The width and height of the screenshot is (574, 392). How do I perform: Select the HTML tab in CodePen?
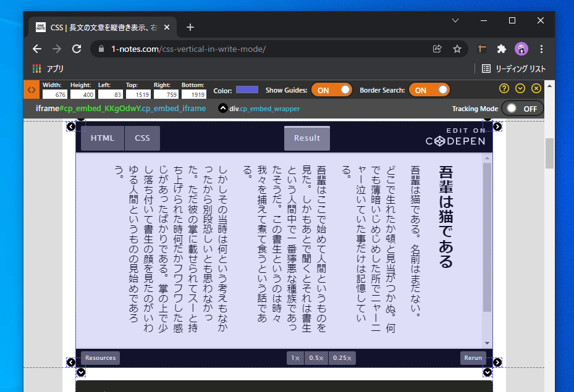tap(103, 138)
